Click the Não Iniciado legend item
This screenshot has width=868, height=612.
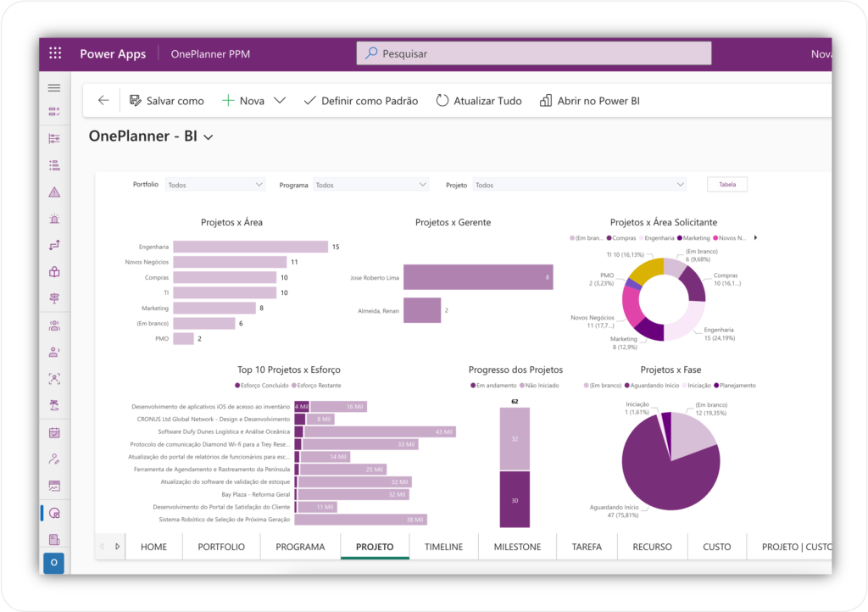click(539, 385)
